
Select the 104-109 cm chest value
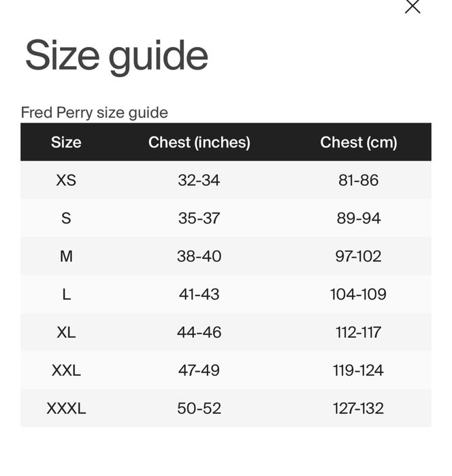359,294
